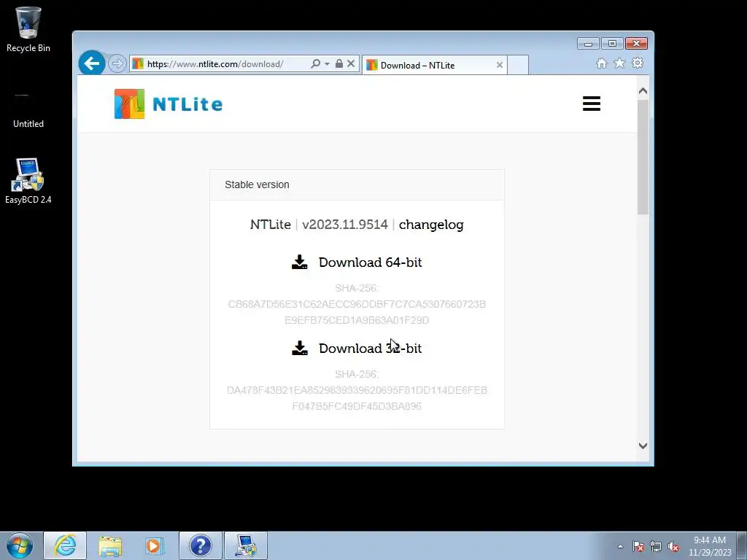Click the EasyBCD taskbar icon
The width and height of the screenshot is (747, 560).
point(246,545)
